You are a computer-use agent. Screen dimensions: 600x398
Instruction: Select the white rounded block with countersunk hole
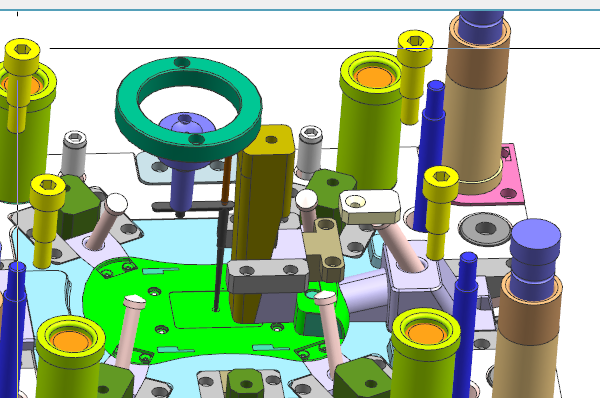point(370,207)
